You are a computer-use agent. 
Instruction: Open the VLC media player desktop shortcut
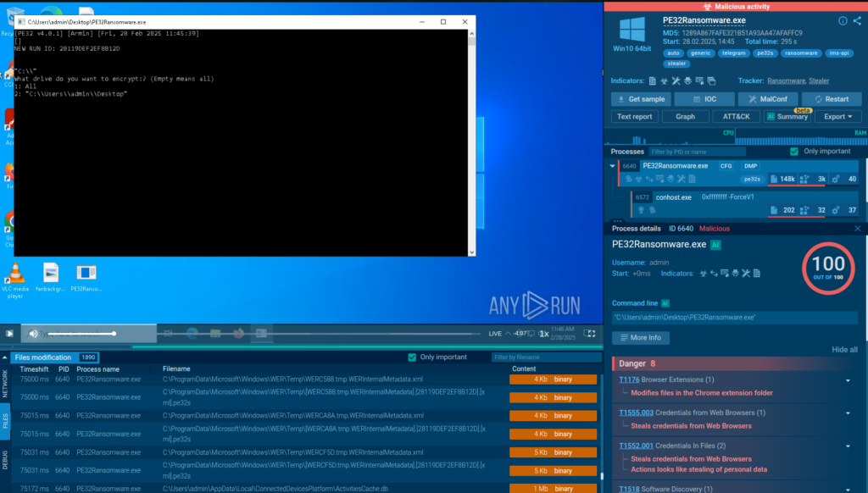[x=15, y=277]
